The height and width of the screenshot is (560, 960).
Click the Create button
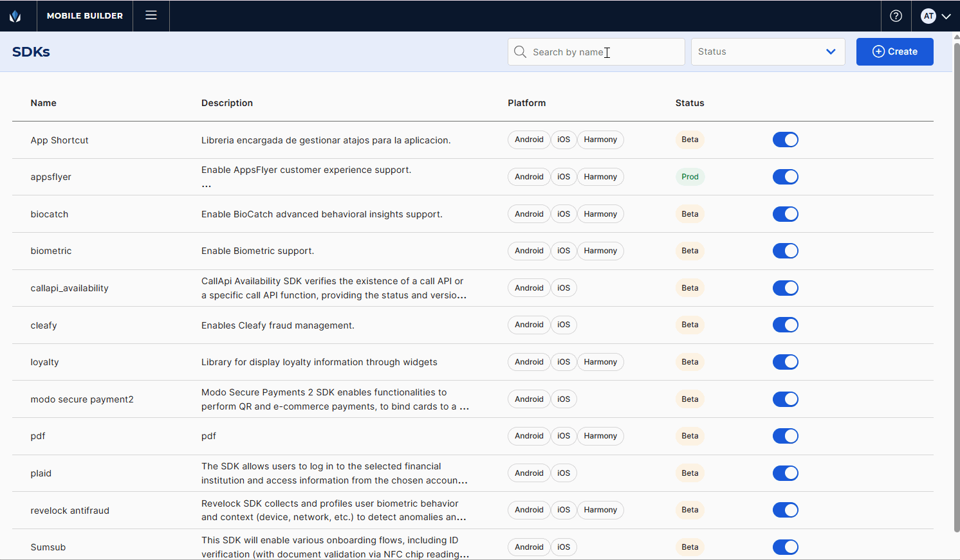[x=894, y=51]
